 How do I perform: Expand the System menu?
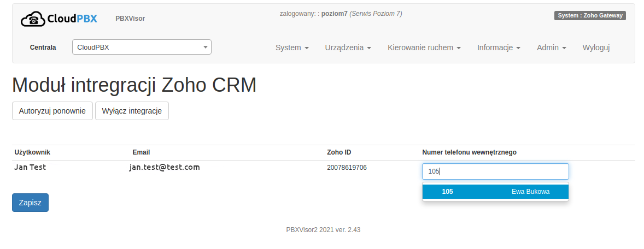(292, 48)
